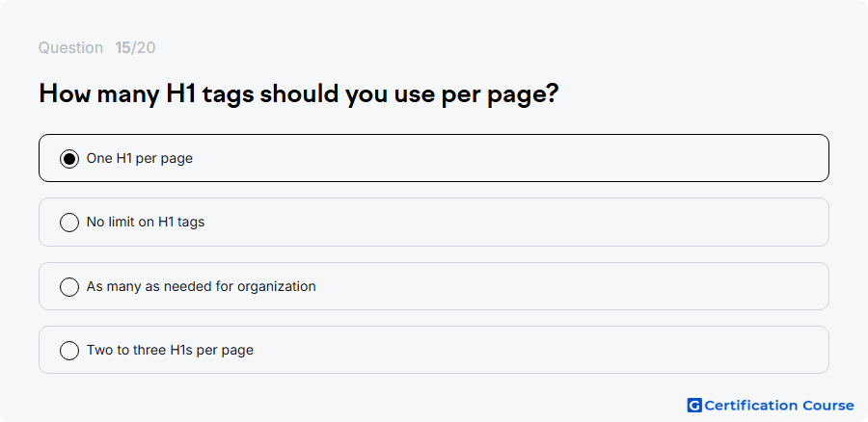Click the 'One H1 per page' answer text
The width and height of the screenshot is (868, 422).
(x=140, y=159)
